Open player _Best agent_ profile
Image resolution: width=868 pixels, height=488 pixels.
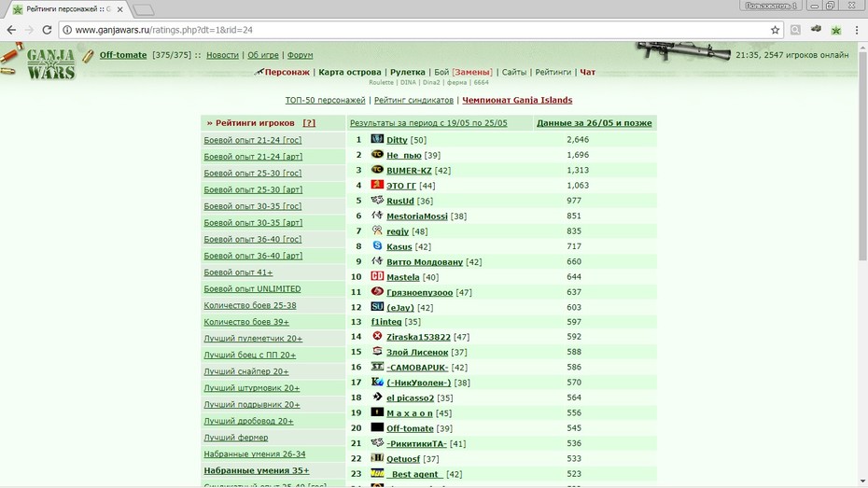(x=414, y=474)
